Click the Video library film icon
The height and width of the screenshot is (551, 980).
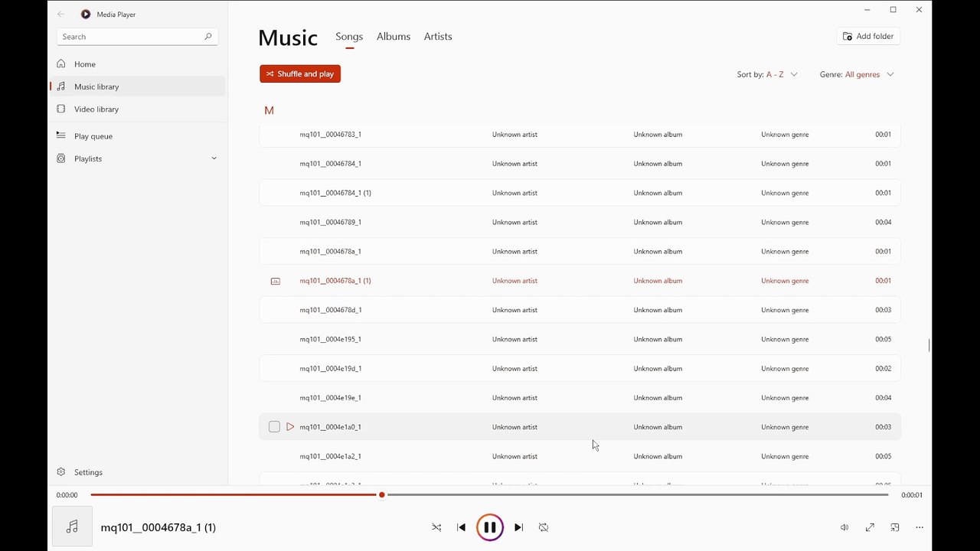coord(61,109)
